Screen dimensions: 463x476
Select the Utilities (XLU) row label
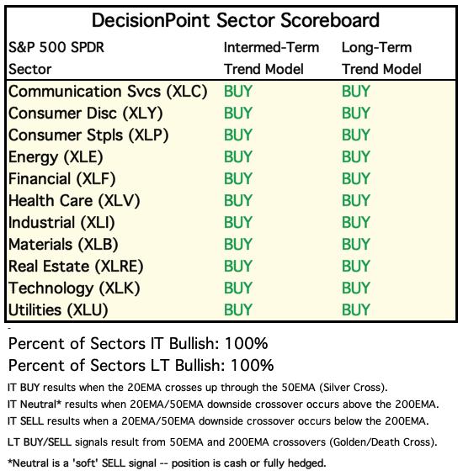click(x=58, y=310)
